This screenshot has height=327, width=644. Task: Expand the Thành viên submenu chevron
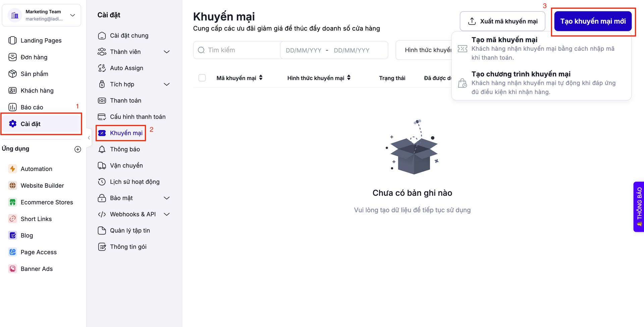pos(167,52)
